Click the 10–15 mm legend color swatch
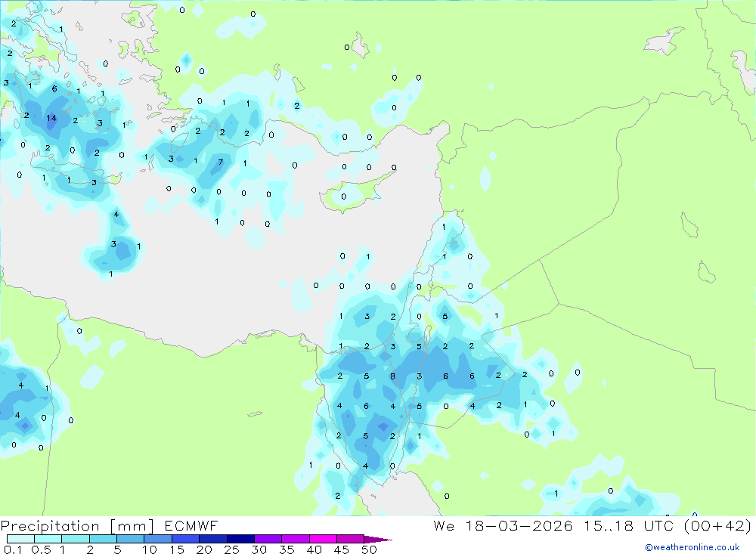 point(158,539)
